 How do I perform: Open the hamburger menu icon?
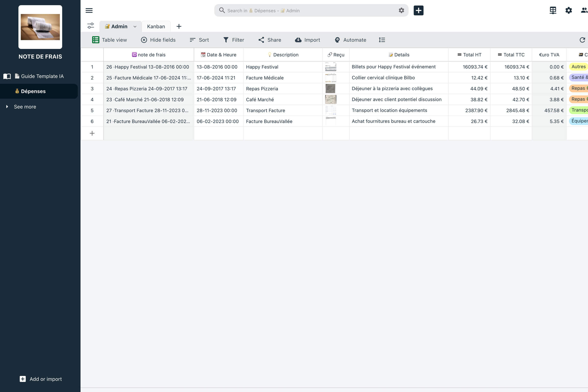(x=89, y=11)
